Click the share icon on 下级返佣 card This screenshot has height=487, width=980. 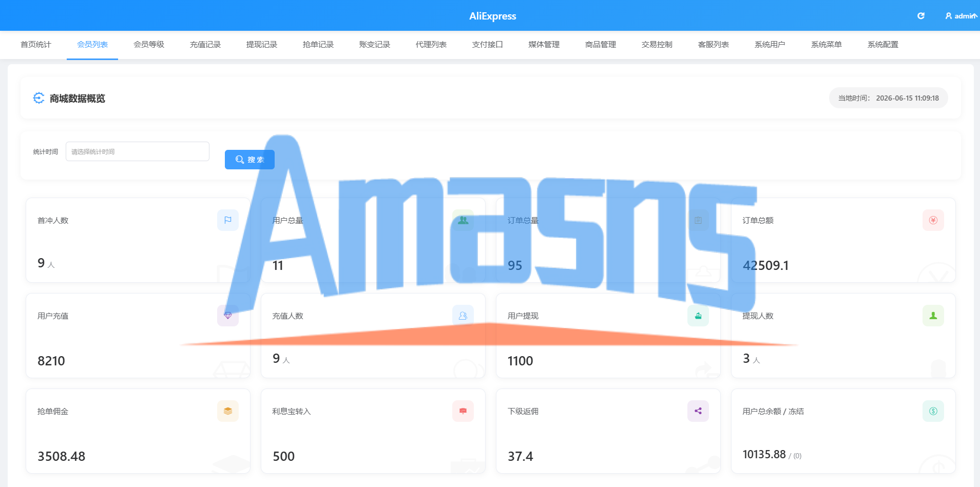698,411
